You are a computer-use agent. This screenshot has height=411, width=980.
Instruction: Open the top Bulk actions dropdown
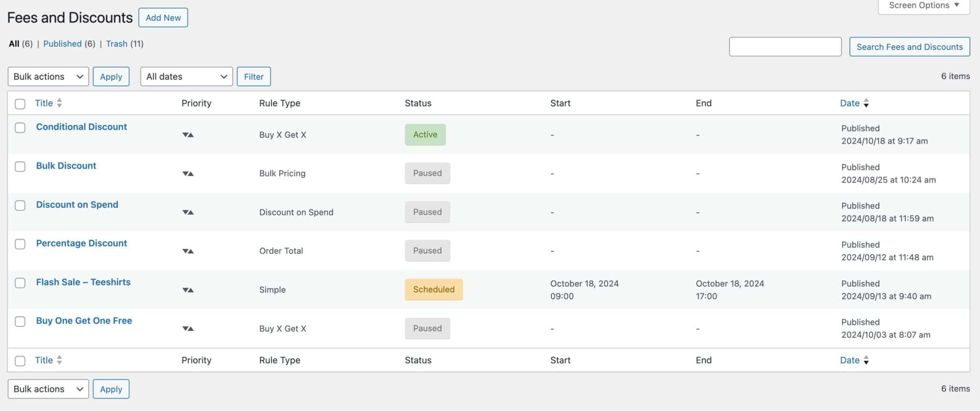[x=48, y=77]
